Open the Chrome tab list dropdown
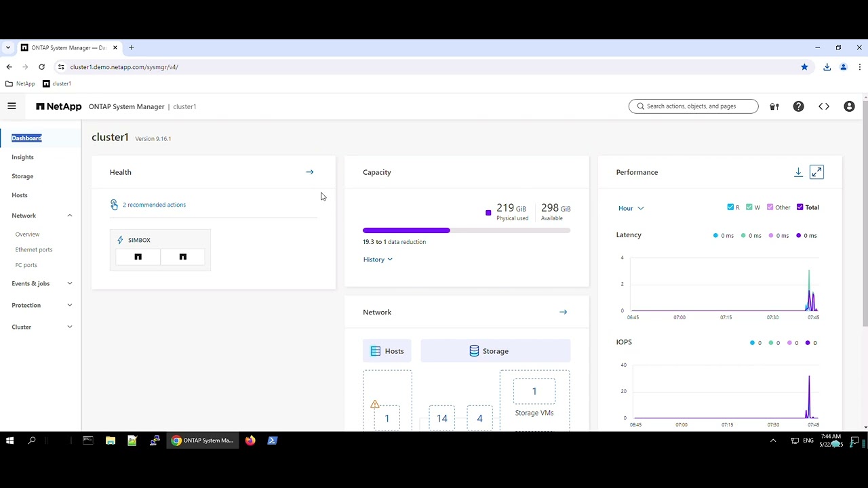 tap(7, 48)
